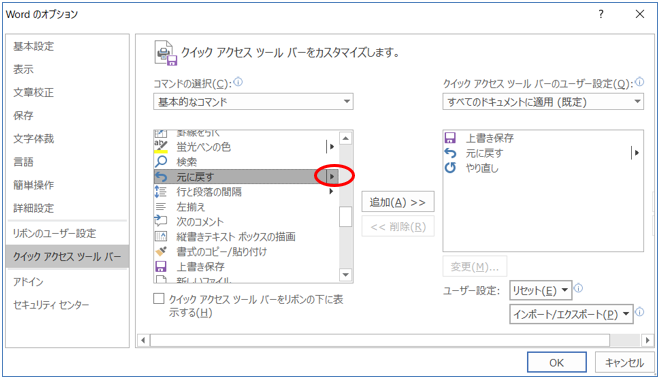Select 検索 in command list
659x378 pixels.
246,161
